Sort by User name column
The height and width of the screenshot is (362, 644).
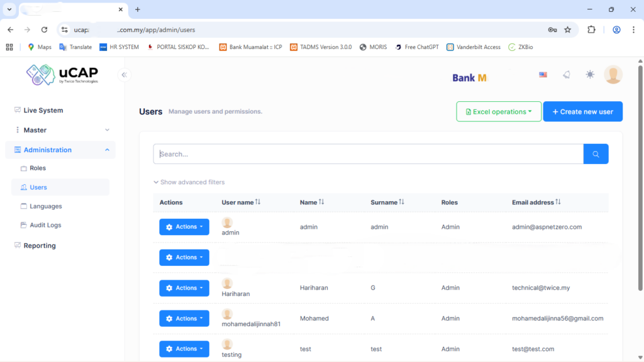241,202
